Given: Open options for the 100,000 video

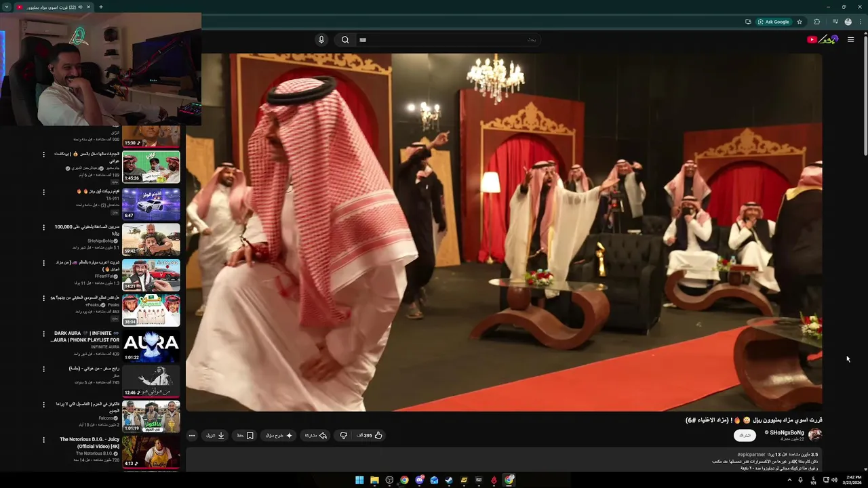Looking at the screenshot, I should (44, 228).
